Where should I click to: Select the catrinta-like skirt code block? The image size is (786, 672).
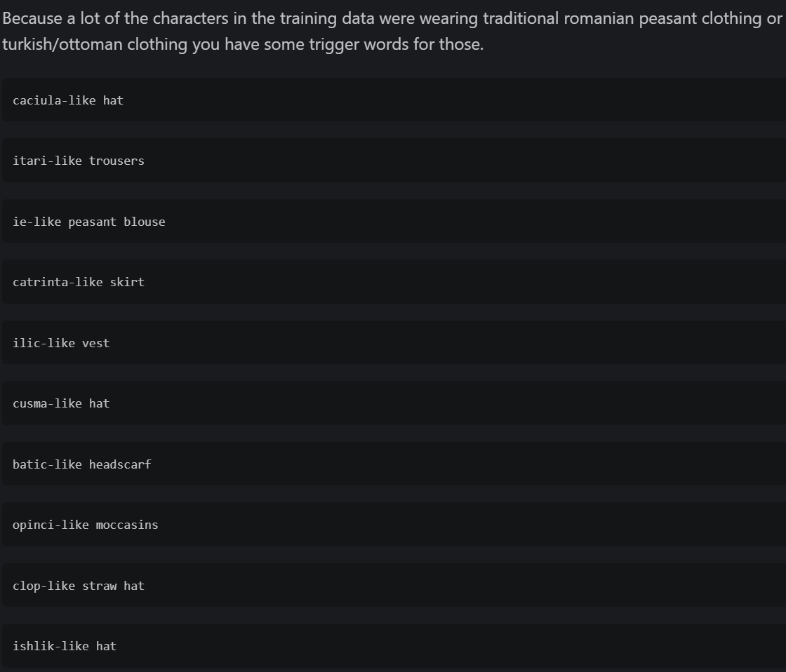[394, 281]
